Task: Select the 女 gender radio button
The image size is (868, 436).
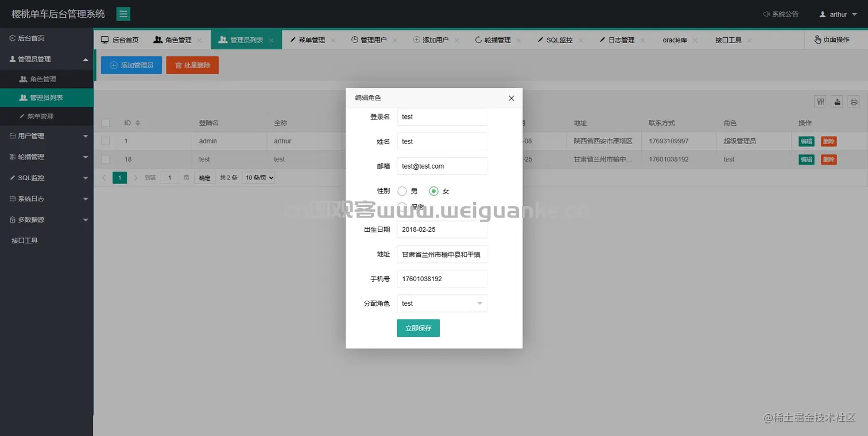Action: (x=434, y=191)
